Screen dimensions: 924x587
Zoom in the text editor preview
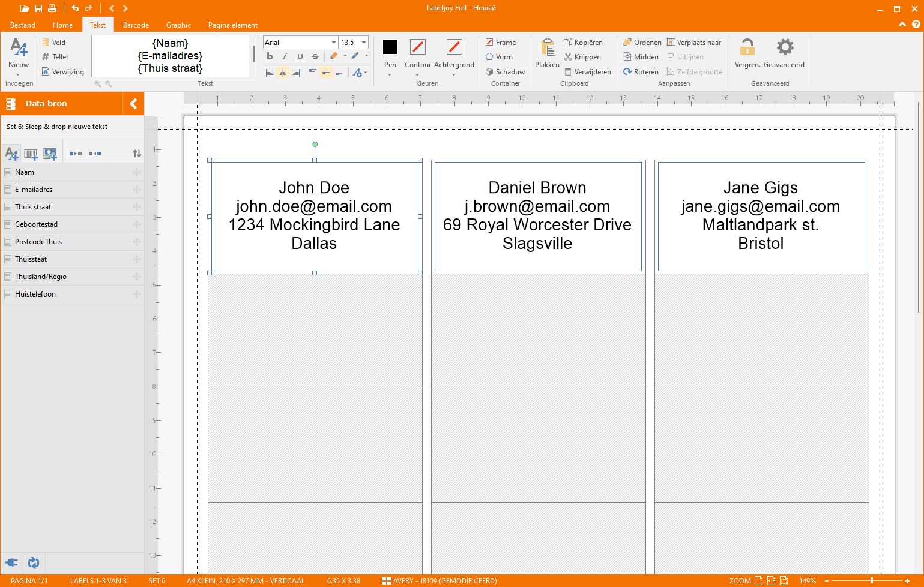coord(97,84)
